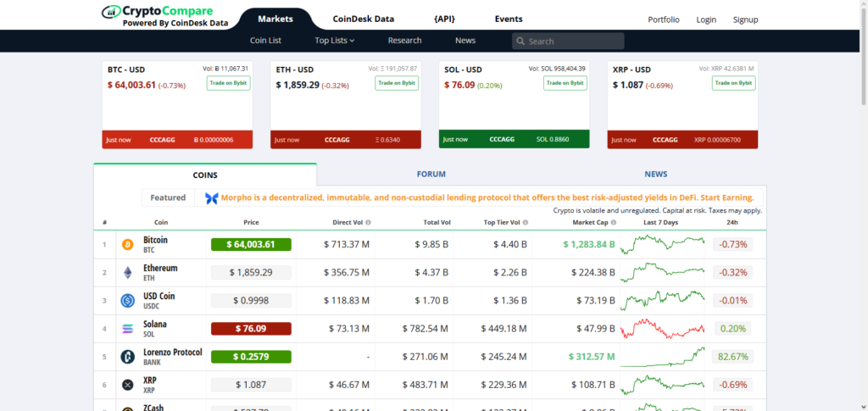The height and width of the screenshot is (411, 868).
Task: Click the USD Coin price $ 0.9998
Action: (x=251, y=300)
